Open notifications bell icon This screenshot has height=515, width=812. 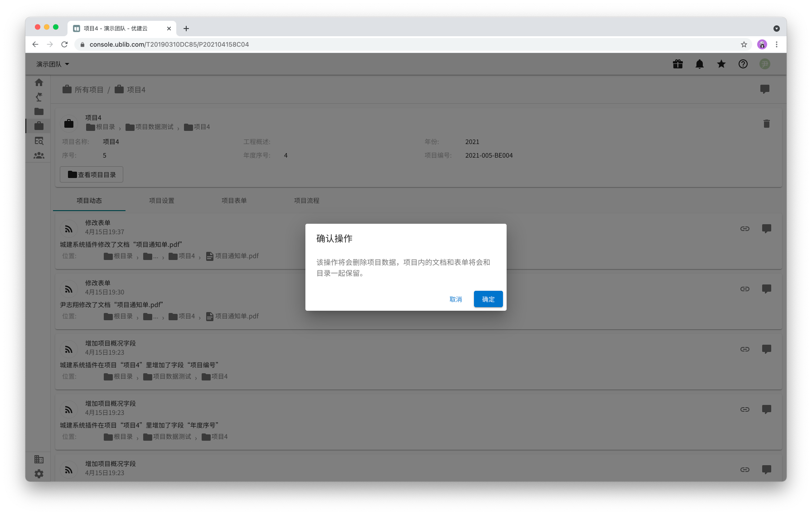[x=699, y=64]
